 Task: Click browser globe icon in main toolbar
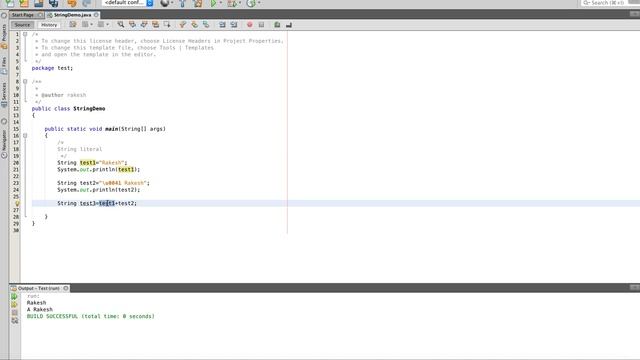[x=164, y=3]
